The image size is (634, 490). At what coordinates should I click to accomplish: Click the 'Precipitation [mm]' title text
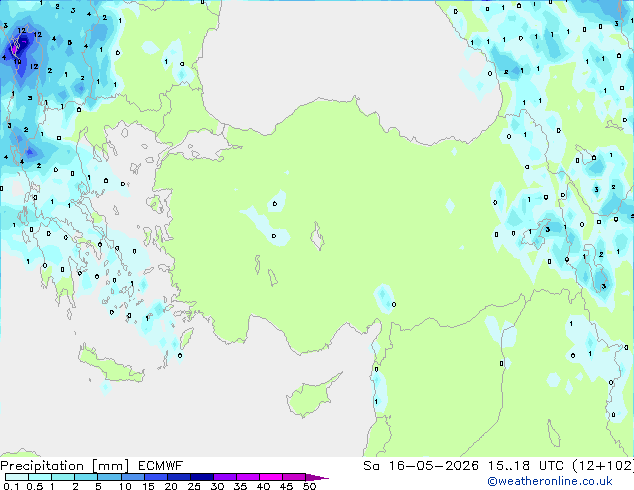pyautogui.click(x=65, y=466)
